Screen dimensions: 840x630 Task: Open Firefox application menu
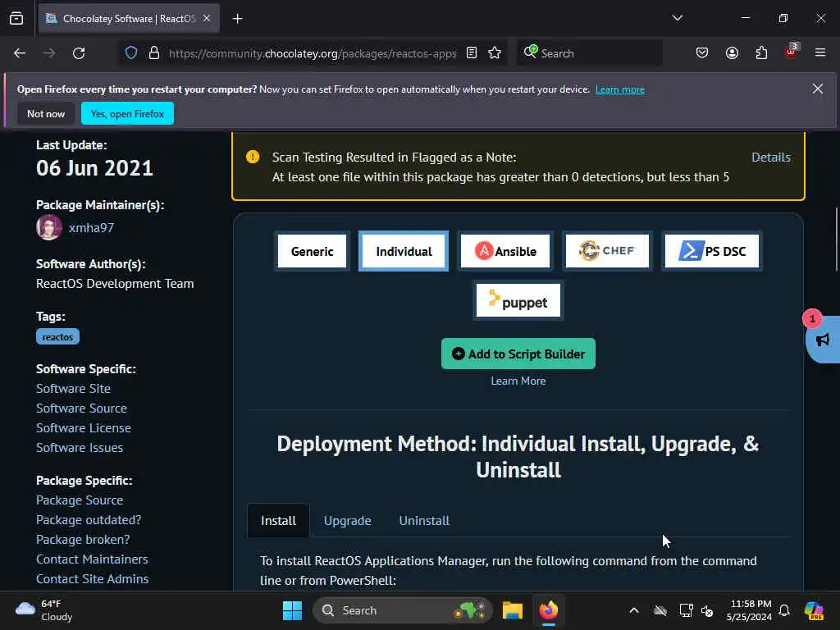(820, 53)
